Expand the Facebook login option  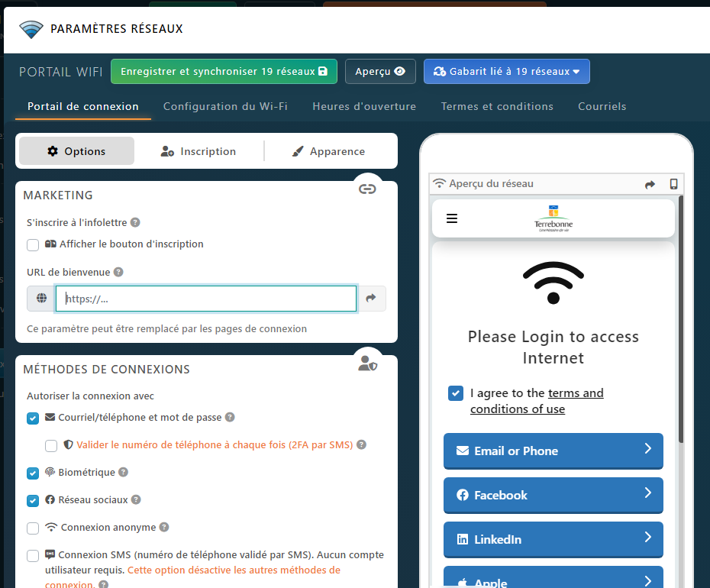(553, 495)
